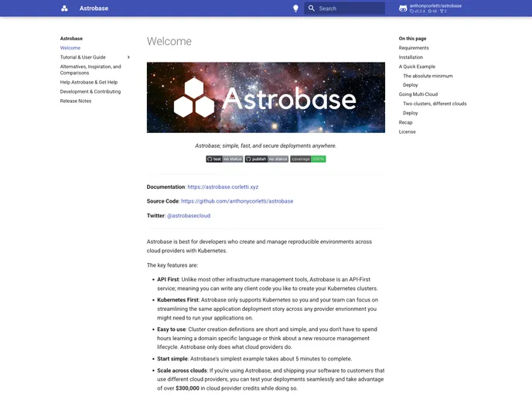Click the search magnifier icon
This screenshot has height=396, width=532.
(x=312, y=9)
